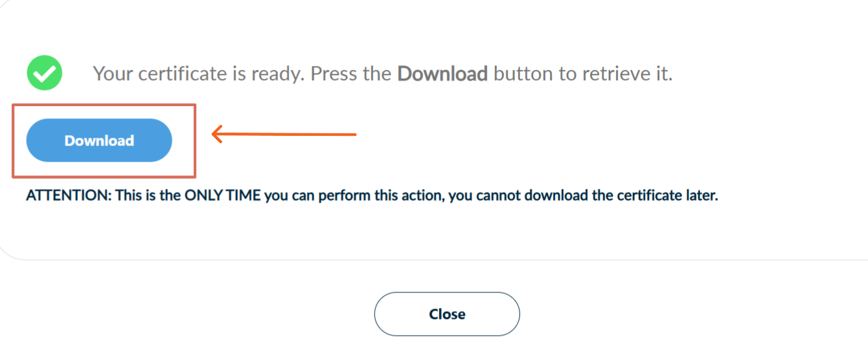This screenshot has height=339, width=868.
Task: Click "button to retrieve it" text
Action: click(583, 74)
